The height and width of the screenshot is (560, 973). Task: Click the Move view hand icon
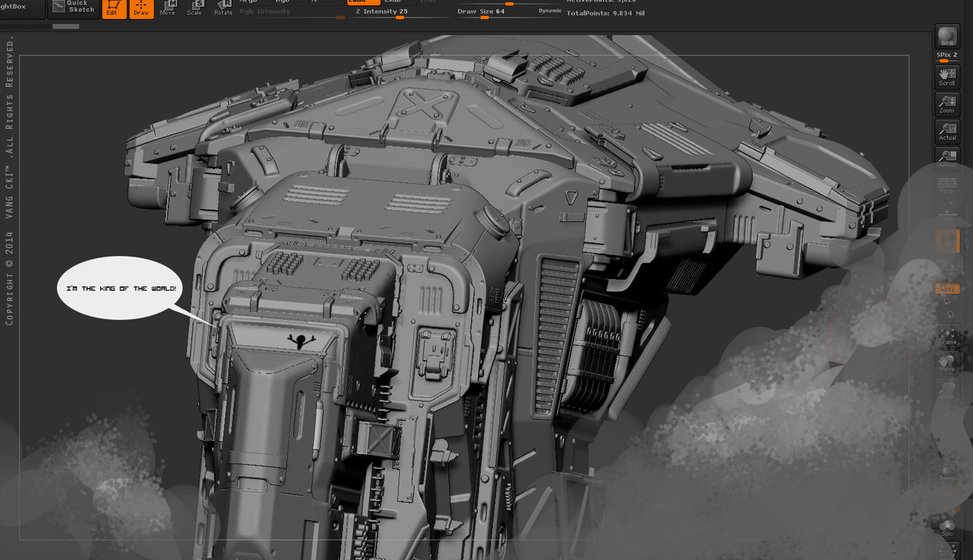pos(947,364)
